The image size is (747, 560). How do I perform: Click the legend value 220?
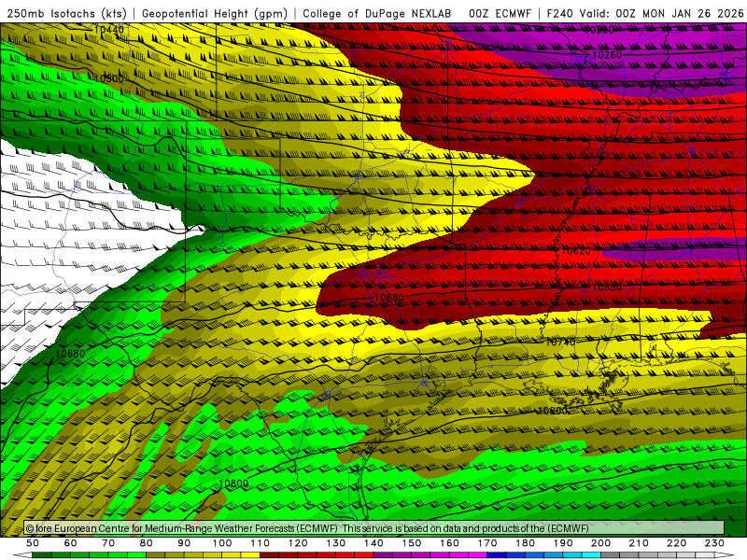676,543
